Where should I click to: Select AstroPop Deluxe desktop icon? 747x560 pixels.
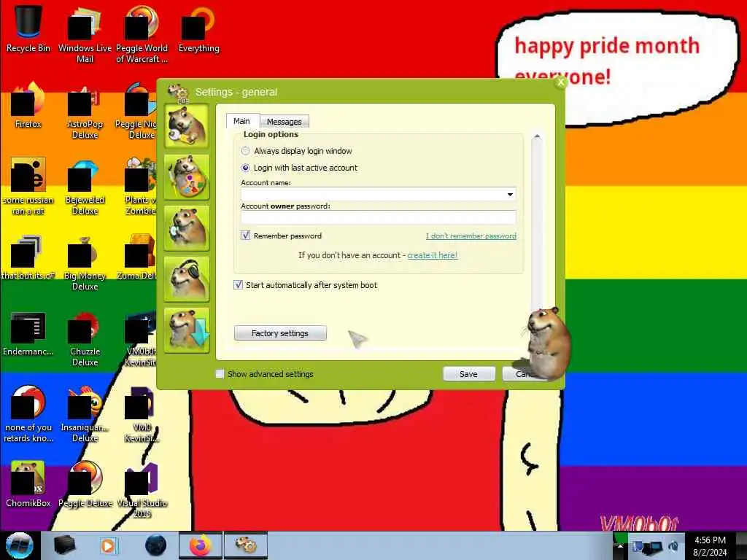coord(85,111)
